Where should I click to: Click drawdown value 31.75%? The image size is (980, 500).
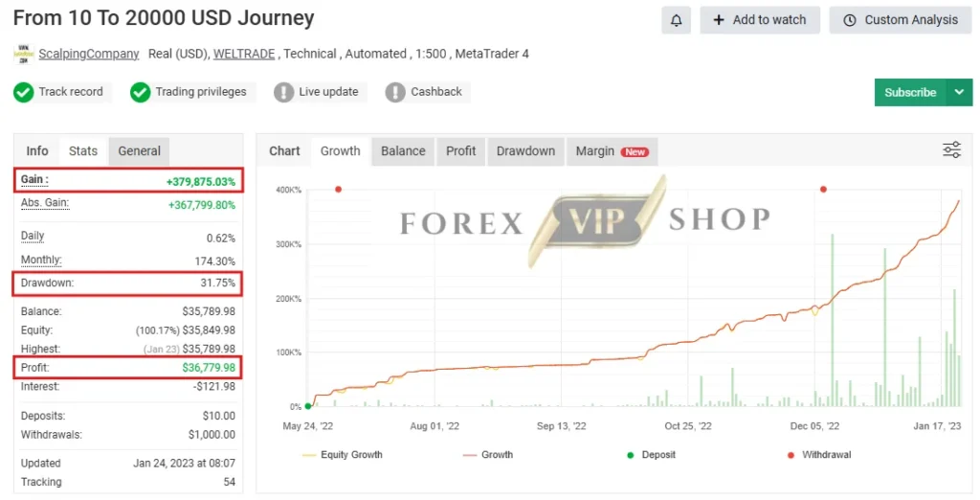(x=217, y=283)
